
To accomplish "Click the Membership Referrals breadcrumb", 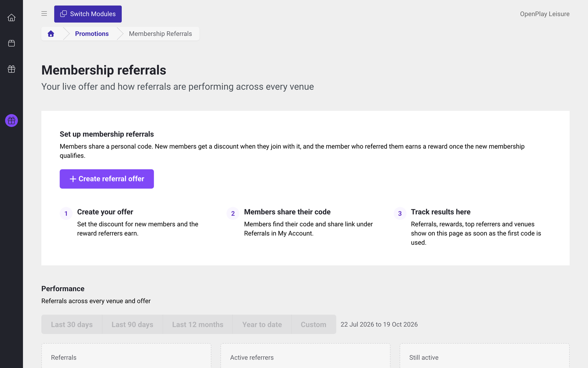I will 160,34.
